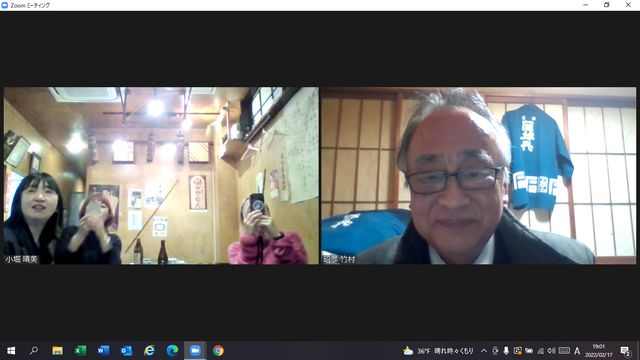This screenshot has width=640, height=360.
Task: Select 昭彦 竹村 participant video tile
Action: pyautogui.click(x=478, y=176)
